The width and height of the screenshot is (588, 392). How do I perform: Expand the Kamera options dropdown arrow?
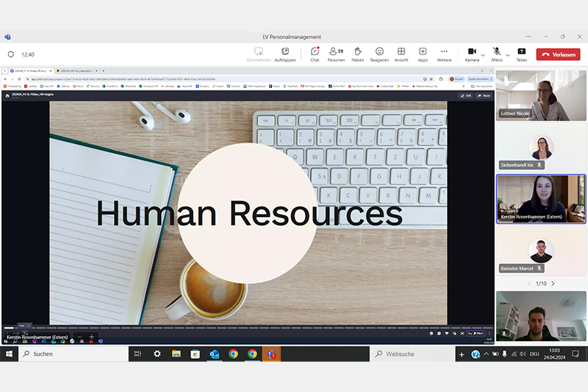[x=483, y=54]
